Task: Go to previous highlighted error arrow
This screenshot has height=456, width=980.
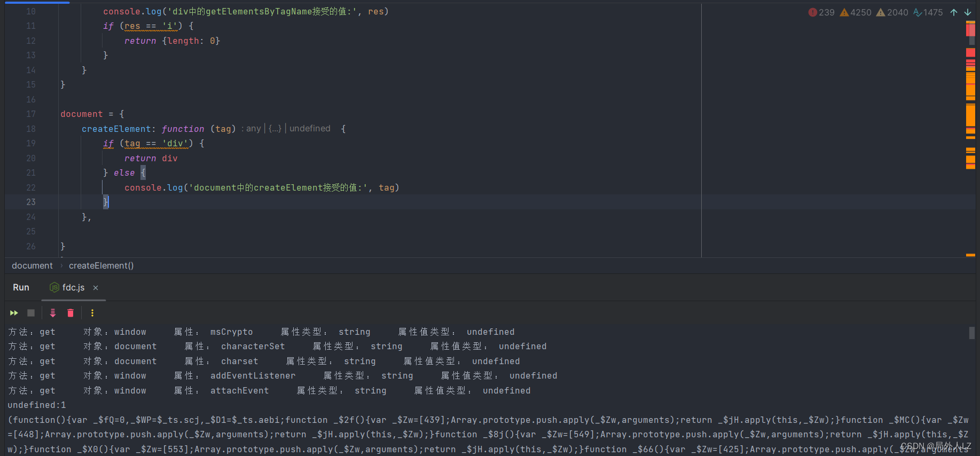Action: click(x=954, y=12)
